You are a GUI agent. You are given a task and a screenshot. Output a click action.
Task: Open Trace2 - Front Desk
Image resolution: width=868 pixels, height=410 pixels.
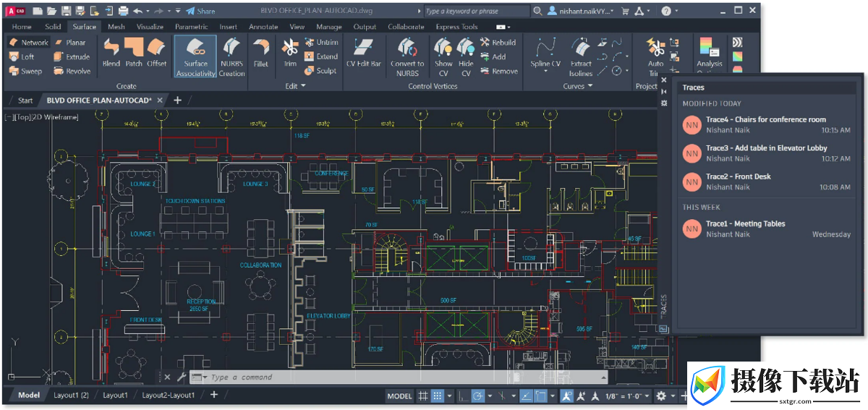tap(766, 181)
